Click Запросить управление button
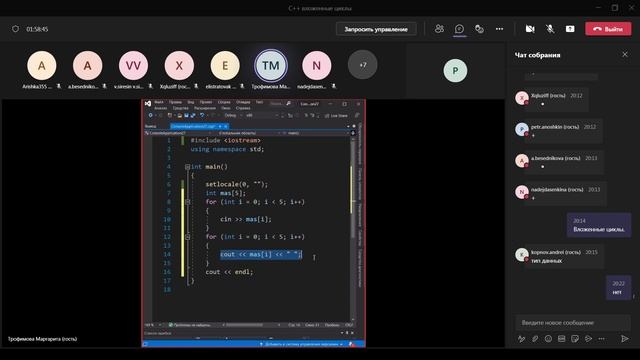The height and width of the screenshot is (360, 640). pos(376,29)
